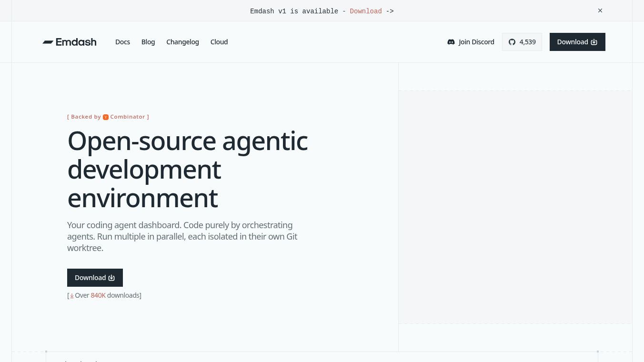The height and width of the screenshot is (362, 644).
Task: Open GitHub repo with 4,539 stars
Action: 522,42
